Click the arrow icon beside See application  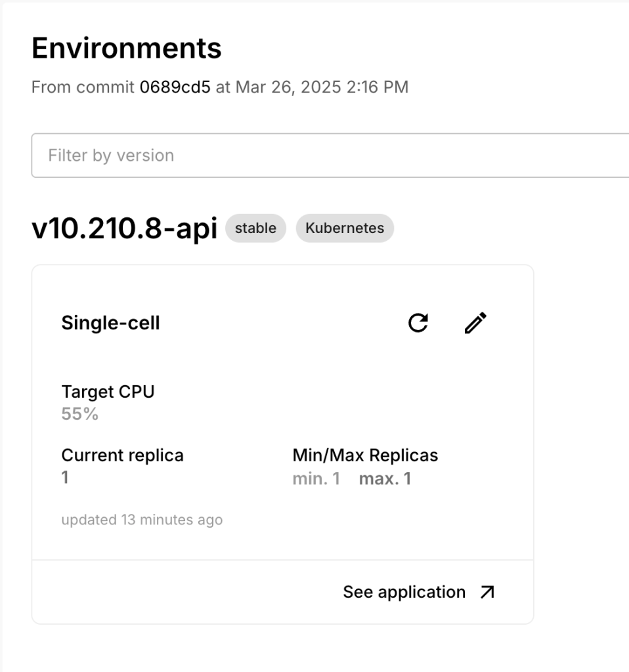(487, 592)
